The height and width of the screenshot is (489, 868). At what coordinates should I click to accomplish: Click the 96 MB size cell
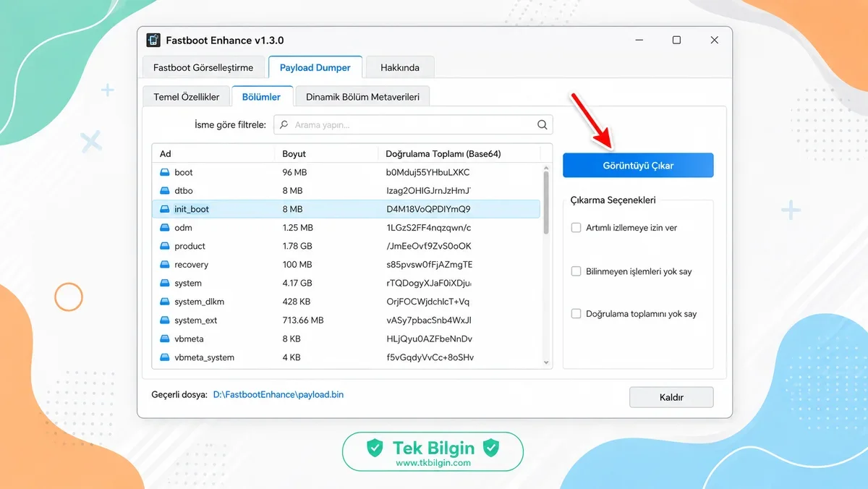click(295, 172)
